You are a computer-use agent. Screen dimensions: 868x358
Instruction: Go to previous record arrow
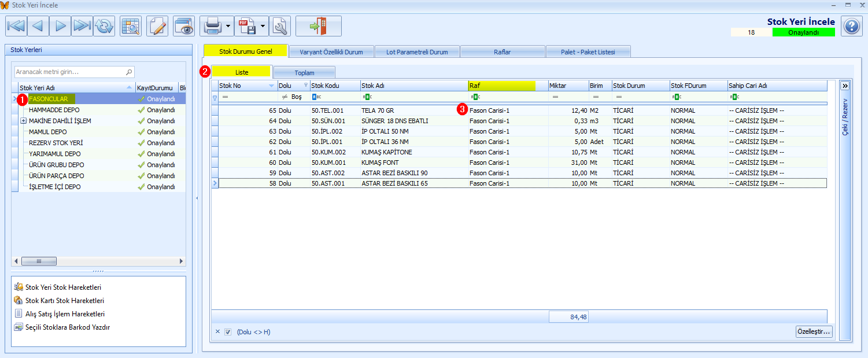tap(38, 26)
